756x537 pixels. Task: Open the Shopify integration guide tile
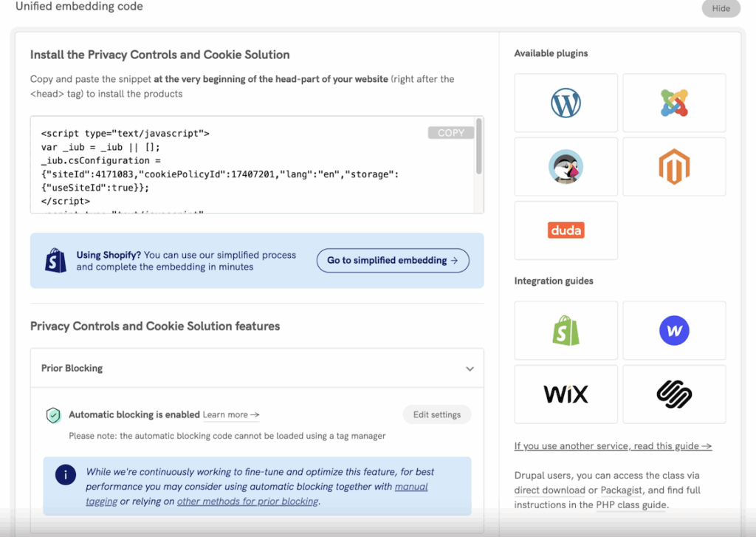point(566,330)
